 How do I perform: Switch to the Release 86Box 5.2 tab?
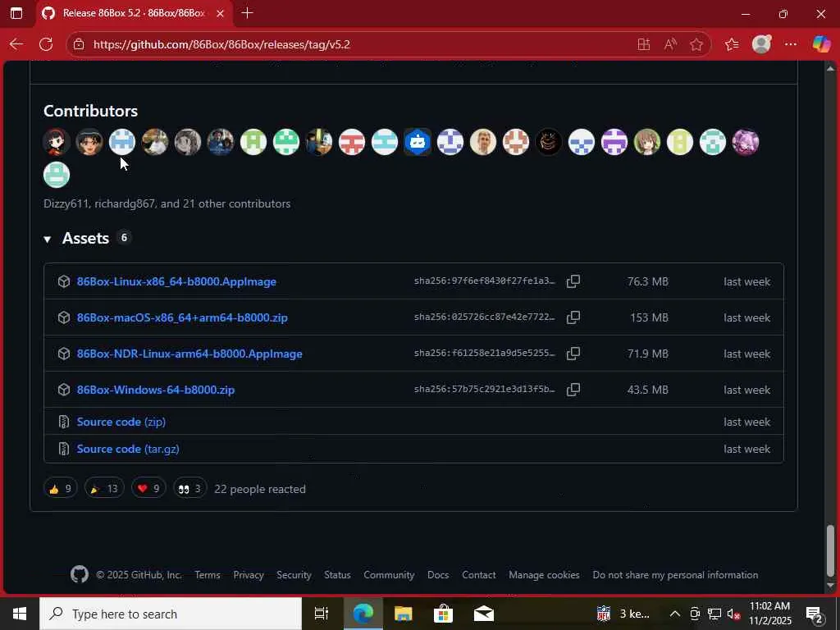[x=134, y=13]
